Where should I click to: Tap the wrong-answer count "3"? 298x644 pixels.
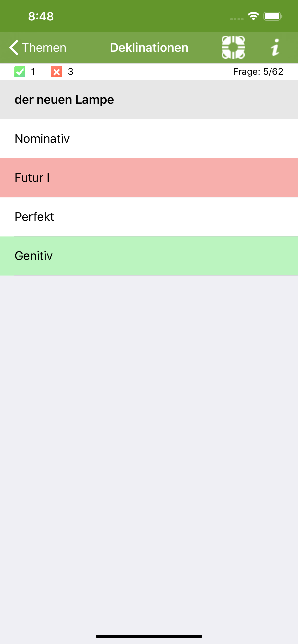(x=71, y=72)
